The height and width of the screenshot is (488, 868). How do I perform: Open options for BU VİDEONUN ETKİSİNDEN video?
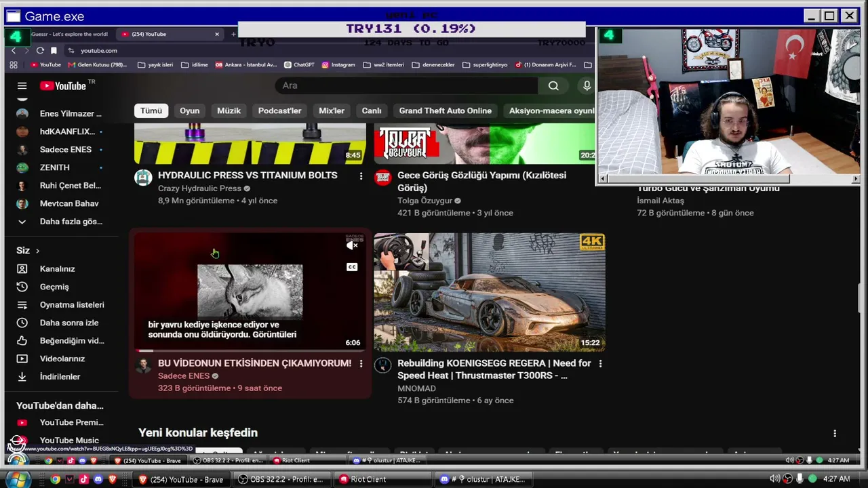361,364
